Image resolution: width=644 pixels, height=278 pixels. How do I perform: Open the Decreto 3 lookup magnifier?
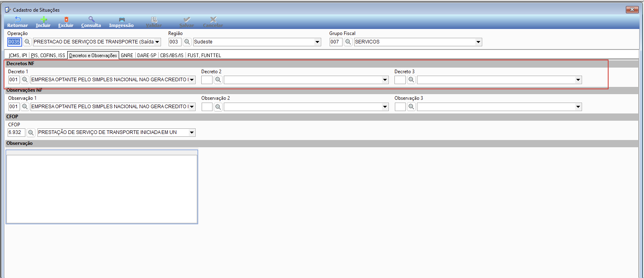pos(411,80)
